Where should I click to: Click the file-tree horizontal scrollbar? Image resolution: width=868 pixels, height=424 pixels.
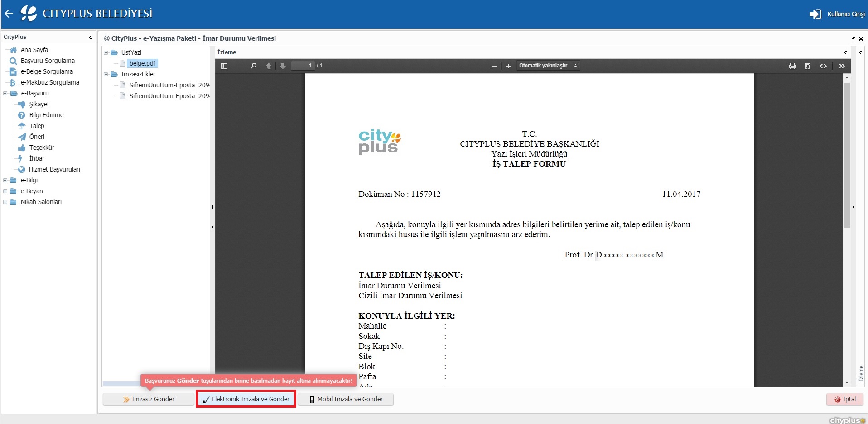[x=121, y=384]
